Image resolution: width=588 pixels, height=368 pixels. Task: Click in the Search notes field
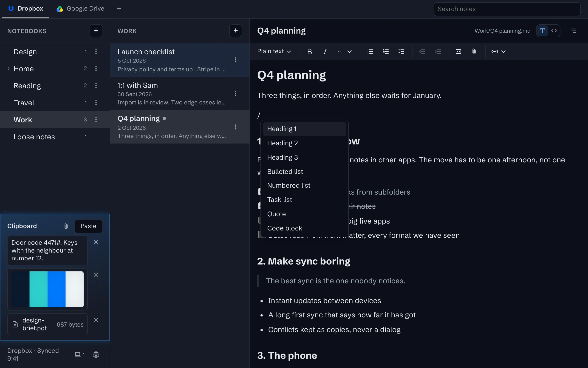pyautogui.click(x=507, y=9)
